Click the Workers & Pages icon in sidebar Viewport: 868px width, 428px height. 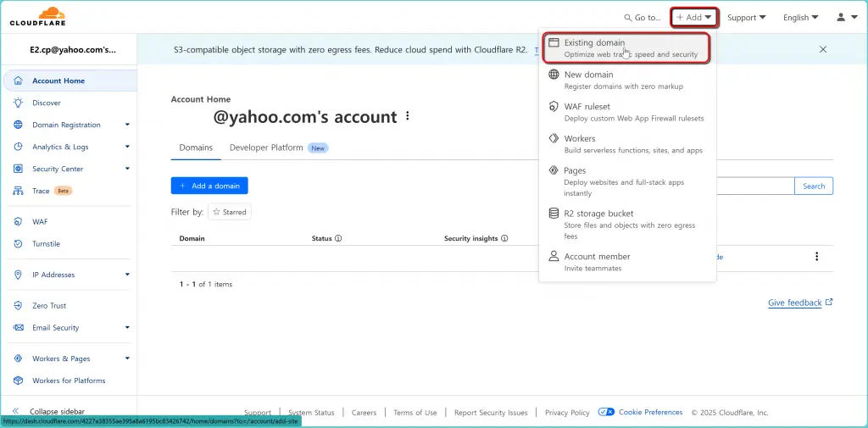click(19, 359)
